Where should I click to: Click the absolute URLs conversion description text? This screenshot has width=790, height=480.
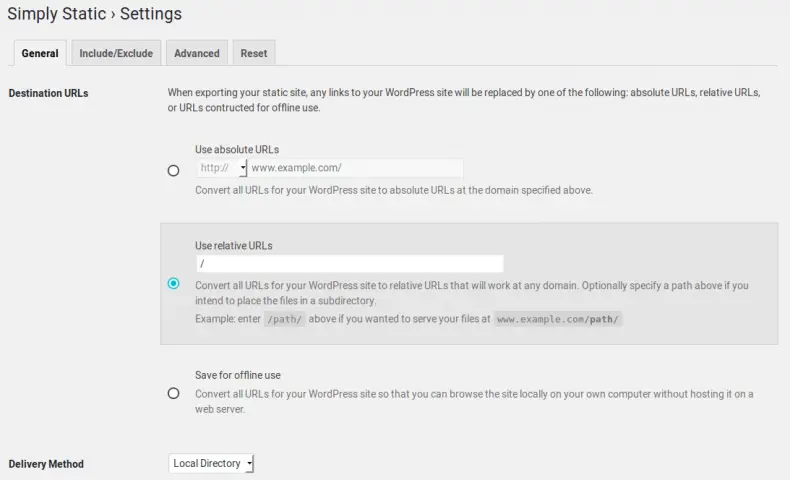[394, 190]
